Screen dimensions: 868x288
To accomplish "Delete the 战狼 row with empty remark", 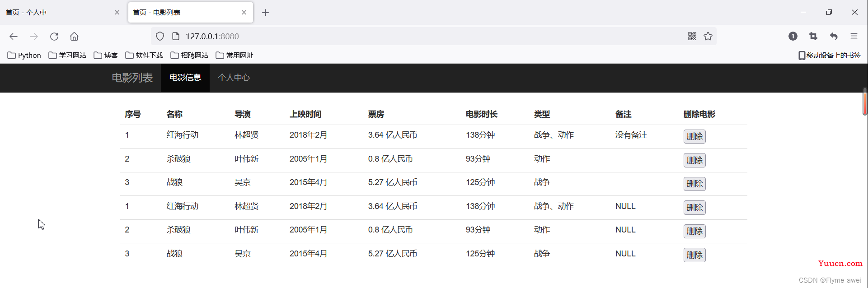I will [x=694, y=184].
